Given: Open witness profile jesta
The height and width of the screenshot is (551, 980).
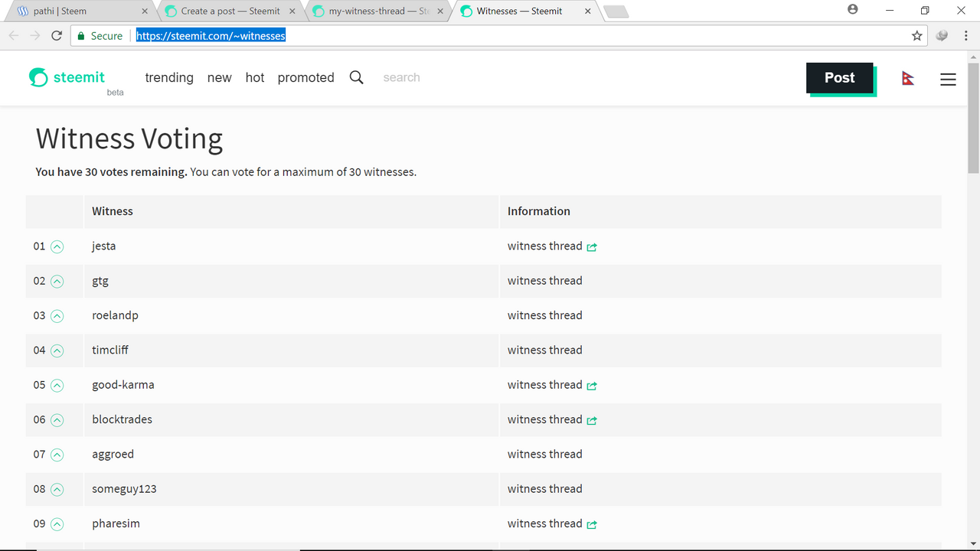Looking at the screenshot, I should click(x=104, y=246).
